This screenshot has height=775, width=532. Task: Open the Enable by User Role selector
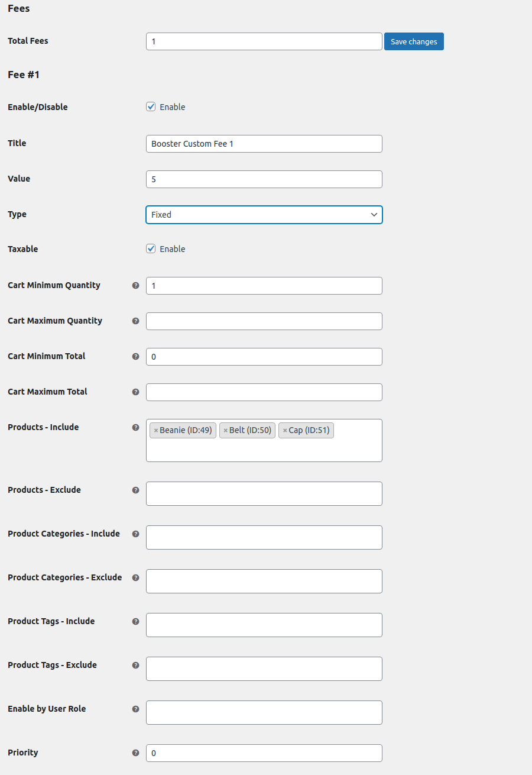pos(264,712)
